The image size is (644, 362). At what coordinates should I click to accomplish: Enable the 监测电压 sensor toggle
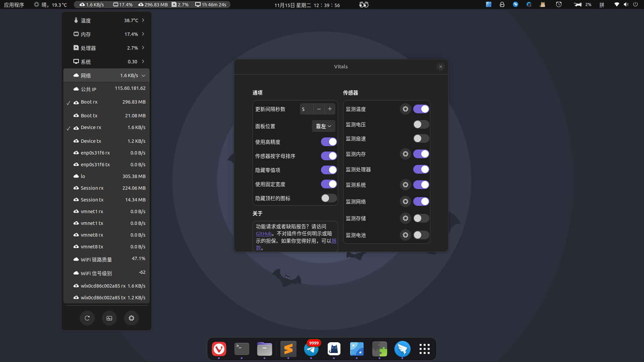click(x=421, y=124)
